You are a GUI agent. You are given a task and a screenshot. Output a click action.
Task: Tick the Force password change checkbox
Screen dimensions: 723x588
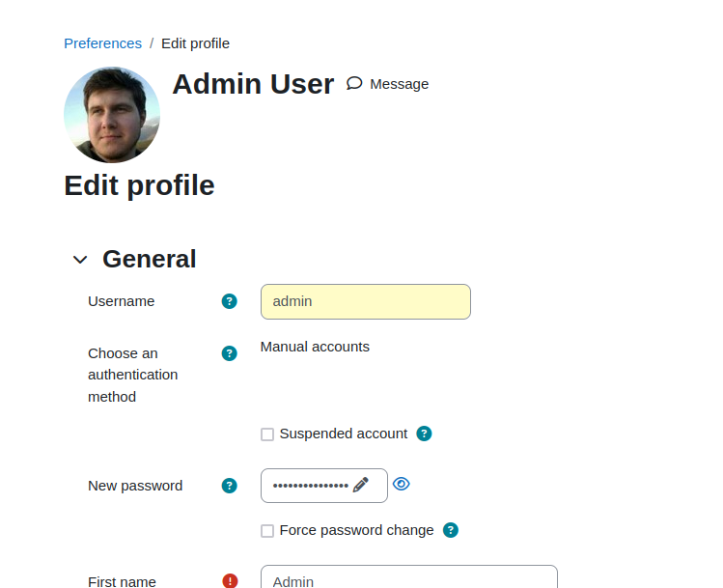tap(267, 531)
